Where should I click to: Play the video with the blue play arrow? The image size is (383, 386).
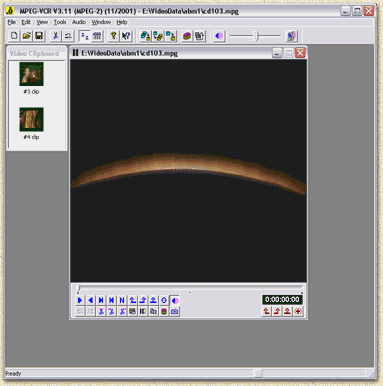80,300
